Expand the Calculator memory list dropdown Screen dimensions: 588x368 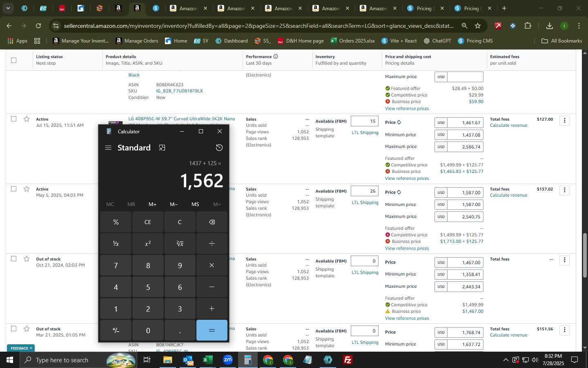[x=217, y=204]
